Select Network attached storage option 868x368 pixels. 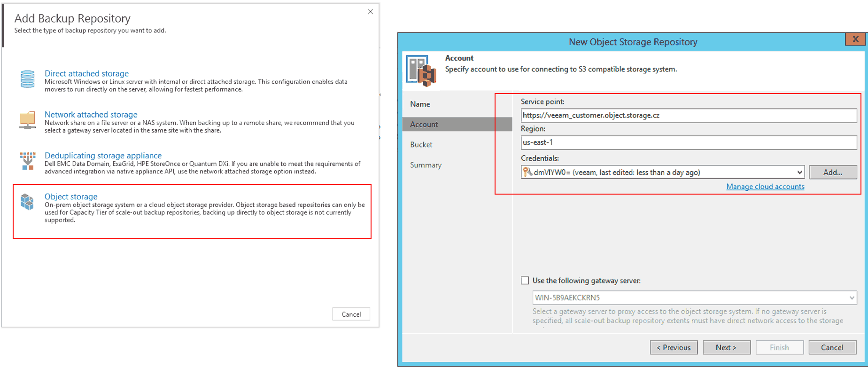click(91, 114)
